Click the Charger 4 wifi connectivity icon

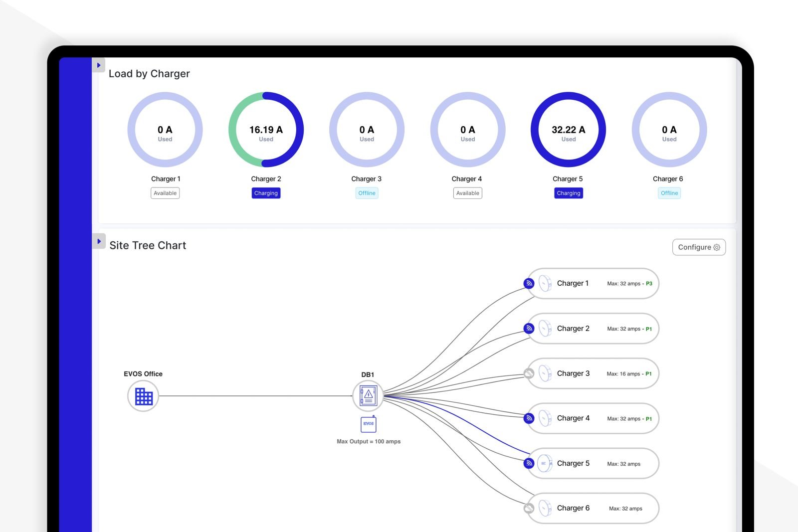(x=529, y=418)
